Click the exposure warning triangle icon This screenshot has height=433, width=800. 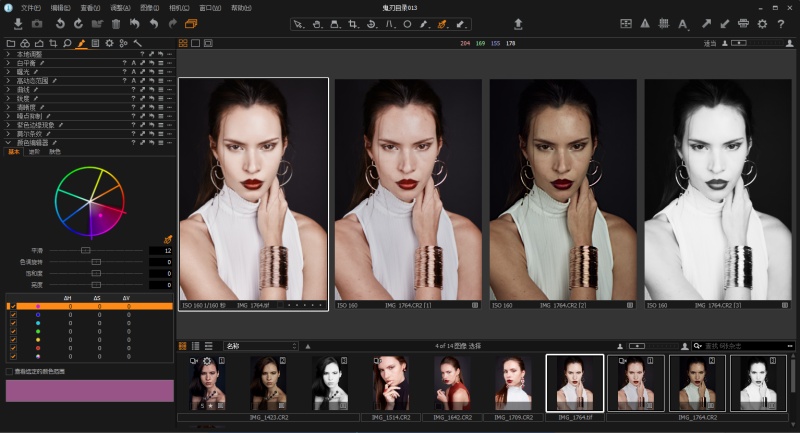pos(645,23)
